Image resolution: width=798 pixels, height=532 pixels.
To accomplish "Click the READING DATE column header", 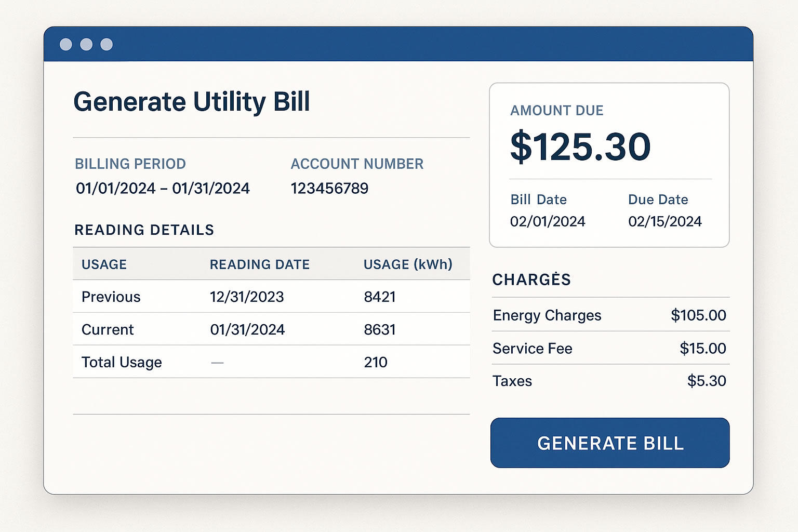I will coord(259,264).
